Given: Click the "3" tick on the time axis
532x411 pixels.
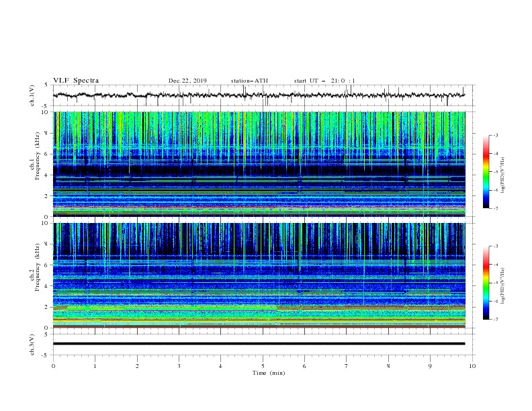Looking at the screenshot, I should [x=179, y=366].
